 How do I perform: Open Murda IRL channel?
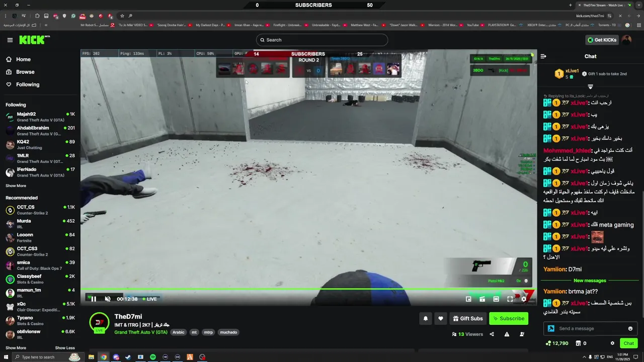(40, 224)
